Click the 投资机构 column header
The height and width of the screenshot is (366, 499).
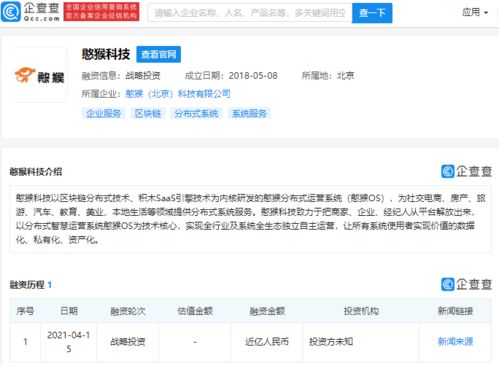[361, 311]
